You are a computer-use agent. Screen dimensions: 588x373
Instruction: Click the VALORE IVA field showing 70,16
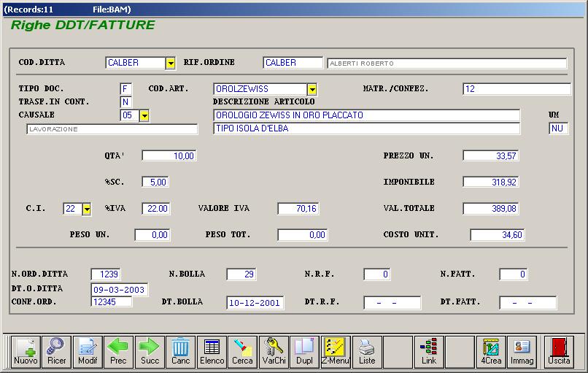coord(298,209)
